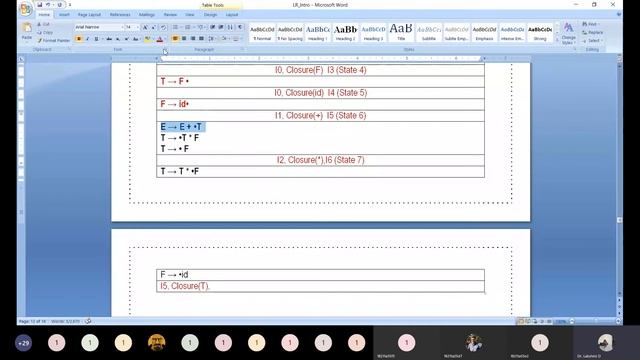Apply the Strong style

pos(540,32)
